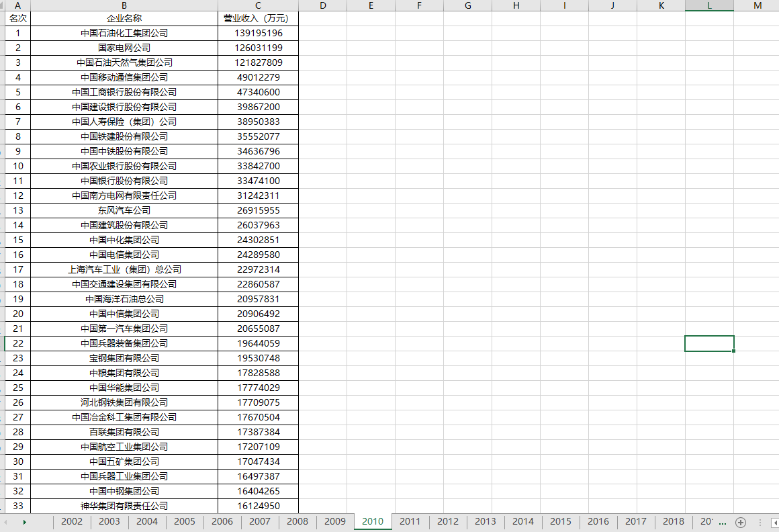Viewport: 779px width, 532px height.
Task: Select cell 中国人寿保险（集团）公司
Action: point(124,122)
